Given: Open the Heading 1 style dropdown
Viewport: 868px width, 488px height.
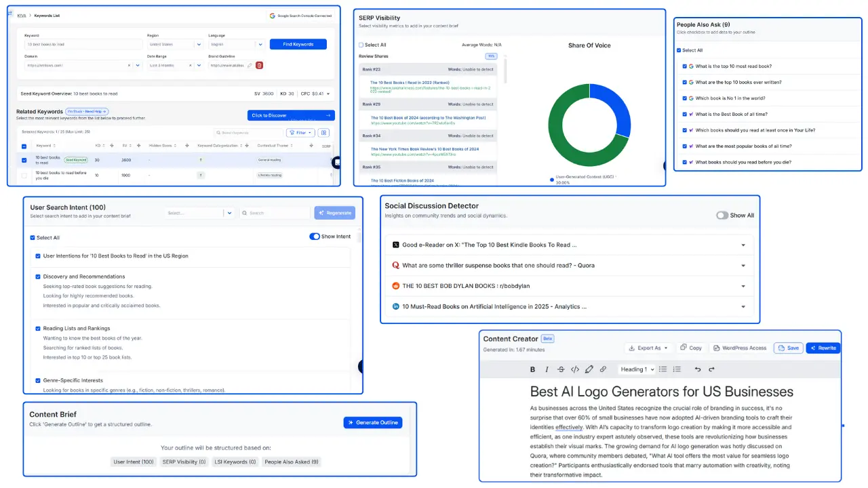Looking at the screenshot, I should click(x=636, y=369).
